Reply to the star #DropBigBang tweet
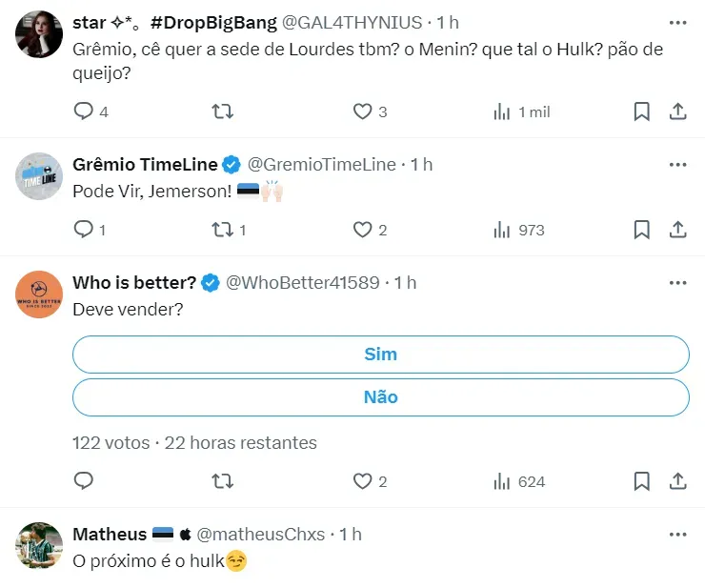The width and height of the screenshot is (705, 588). click(84, 112)
